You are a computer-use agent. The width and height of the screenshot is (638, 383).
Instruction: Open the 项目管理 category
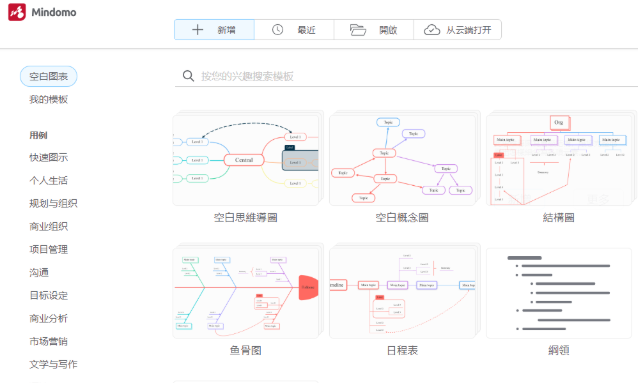(48, 249)
